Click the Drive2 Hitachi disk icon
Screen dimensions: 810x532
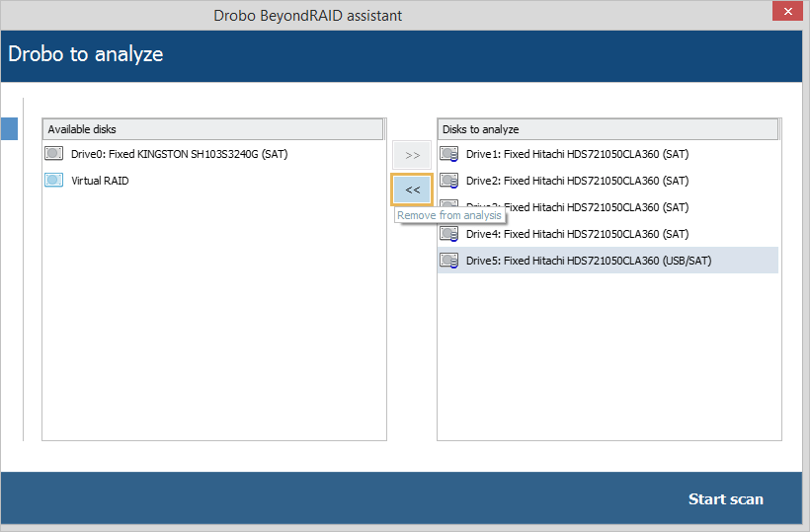click(448, 181)
